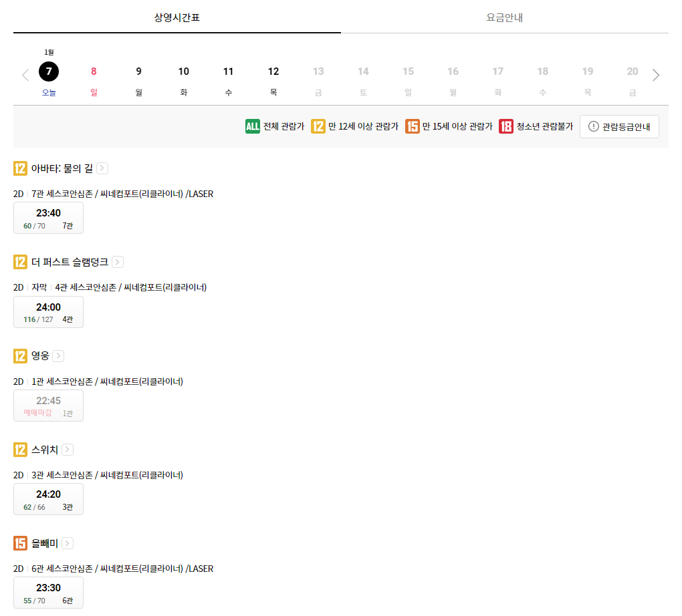Show next dates with right arrow
This screenshot has width=682, height=616.
[x=656, y=75]
